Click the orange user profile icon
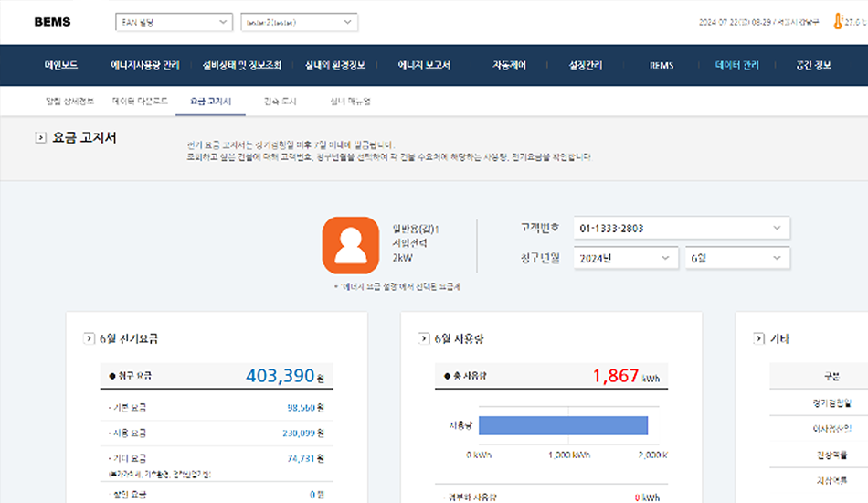The image size is (868, 503). pos(350,245)
